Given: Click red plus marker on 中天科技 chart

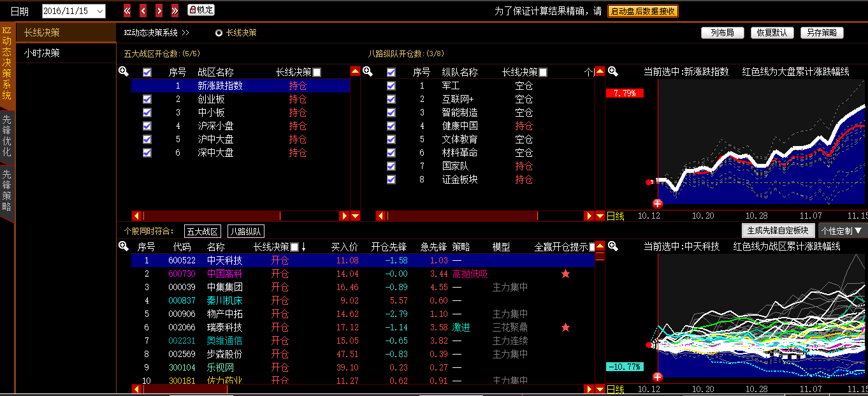Looking at the screenshot, I should [658, 377].
